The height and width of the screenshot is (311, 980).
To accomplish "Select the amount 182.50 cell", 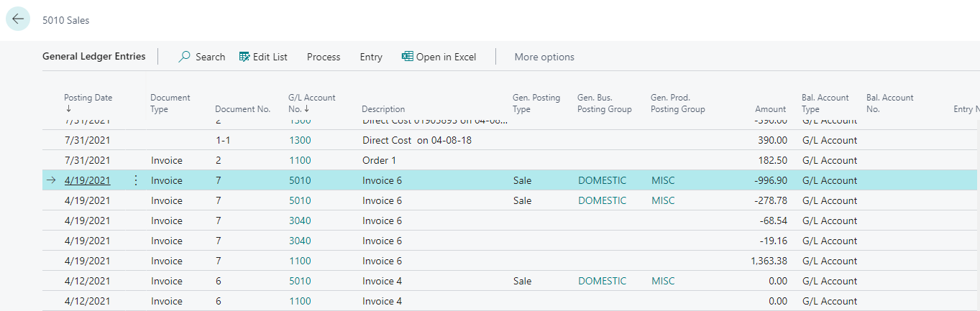I will (x=773, y=160).
